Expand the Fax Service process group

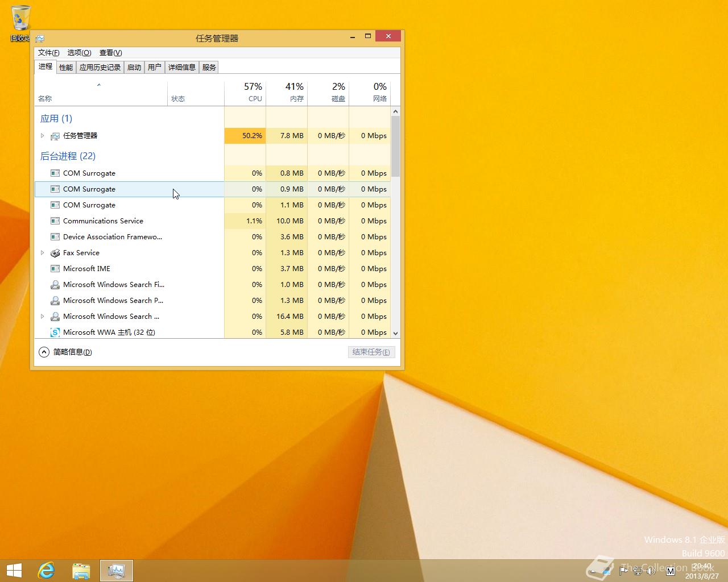[x=43, y=253]
